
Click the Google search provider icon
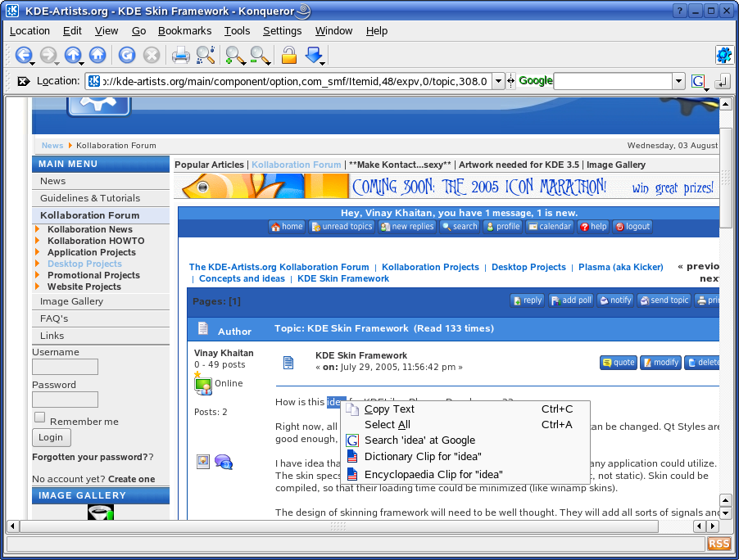pos(698,82)
